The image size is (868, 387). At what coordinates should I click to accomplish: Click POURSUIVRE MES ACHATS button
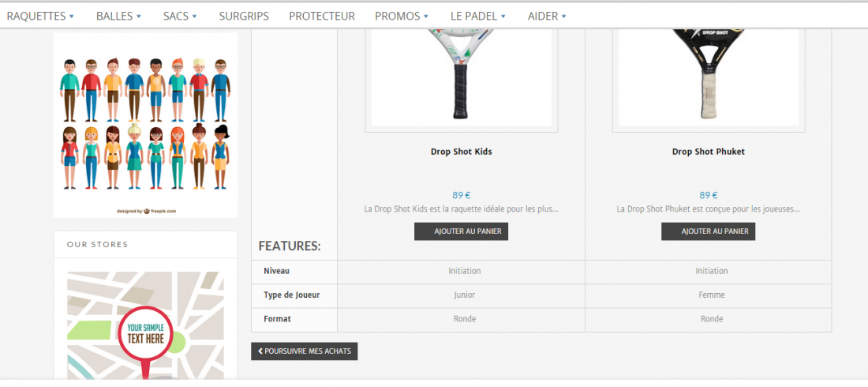click(x=304, y=351)
